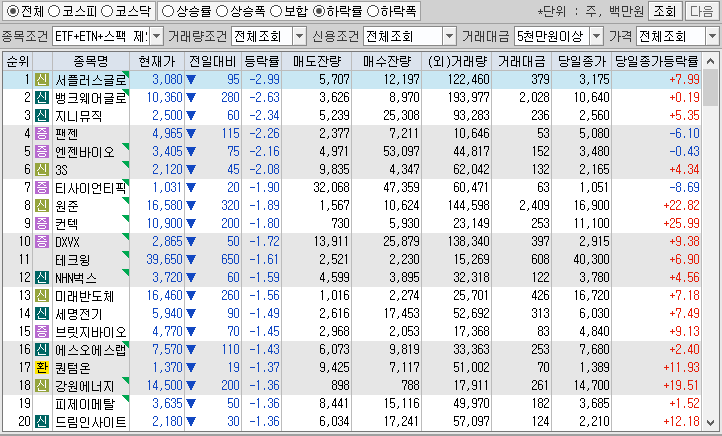Click the 증 badge icon for 티사이언티픽

42,187
